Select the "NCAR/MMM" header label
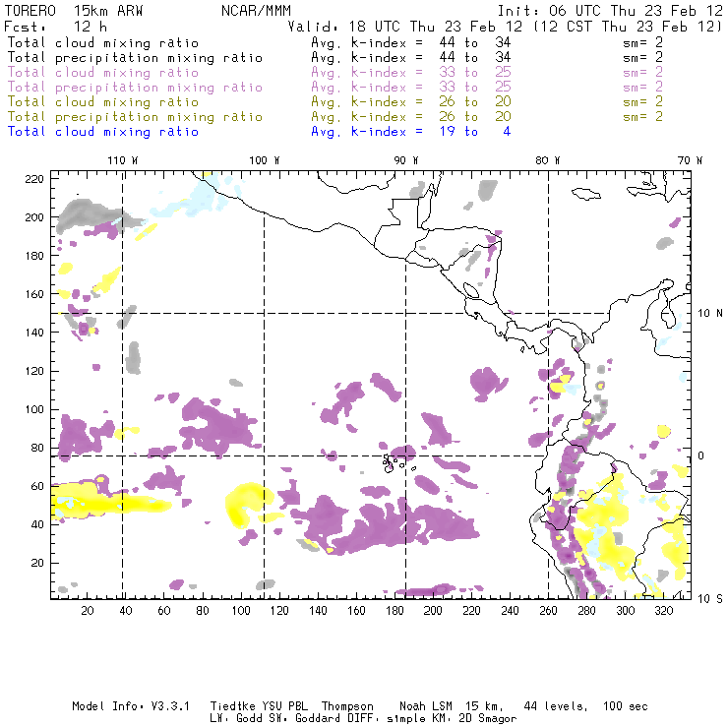 pyautogui.click(x=257, y=11)
